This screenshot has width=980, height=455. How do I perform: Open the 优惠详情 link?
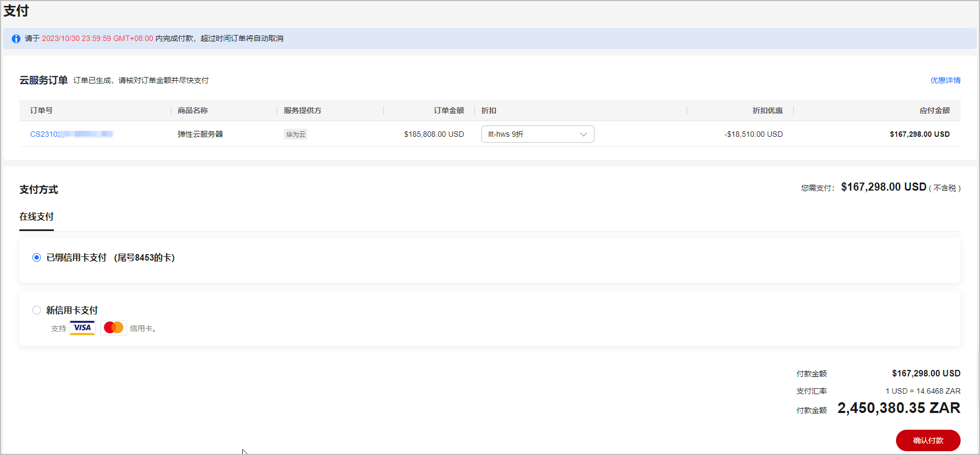point(945,80)
